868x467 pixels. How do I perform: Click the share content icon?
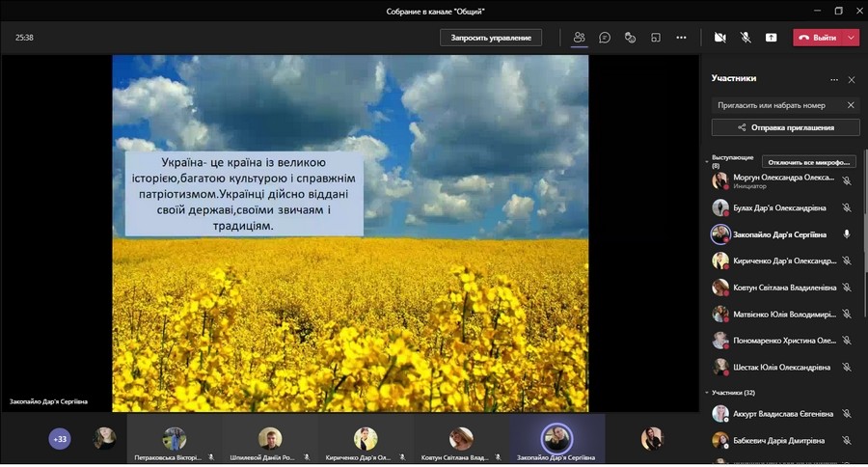tap(771, 38)
